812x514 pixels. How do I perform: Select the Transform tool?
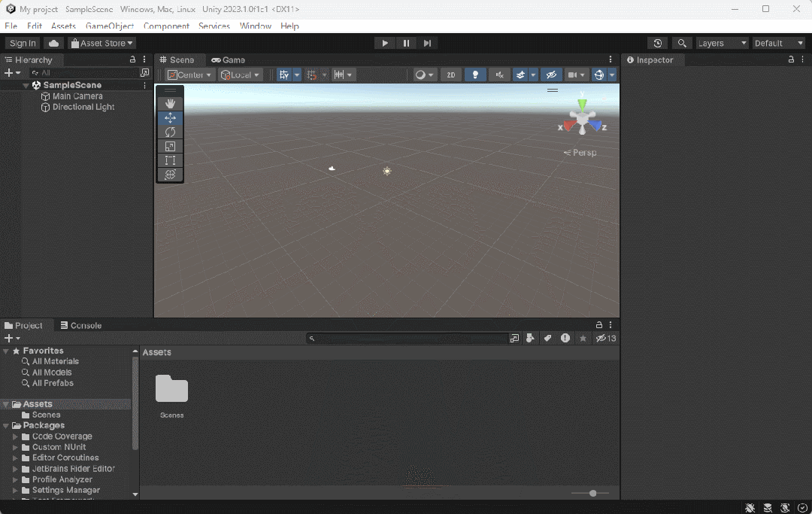tap(170, 175)
